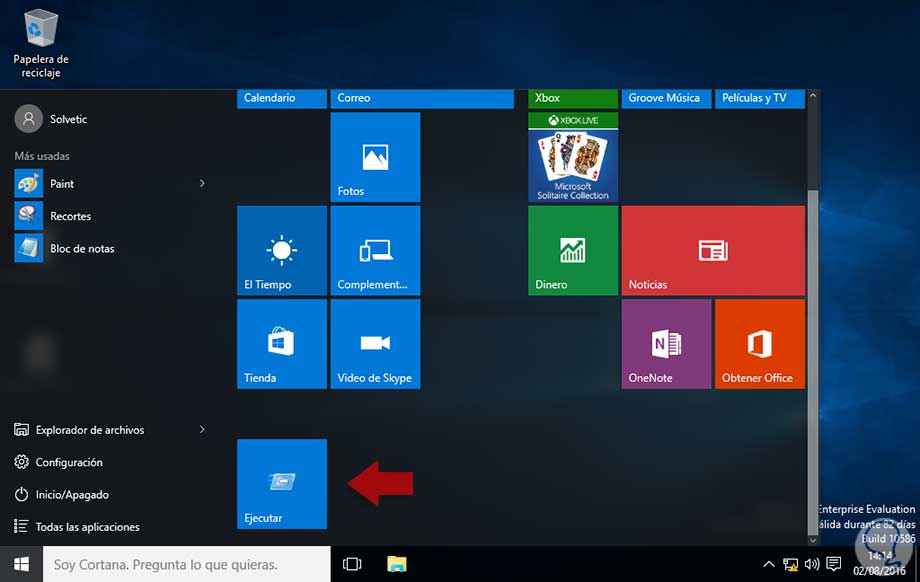Open the Obtener Office tile
Image resolution: width=920 pixels, height=582 pixels.
tap(760, 344)
